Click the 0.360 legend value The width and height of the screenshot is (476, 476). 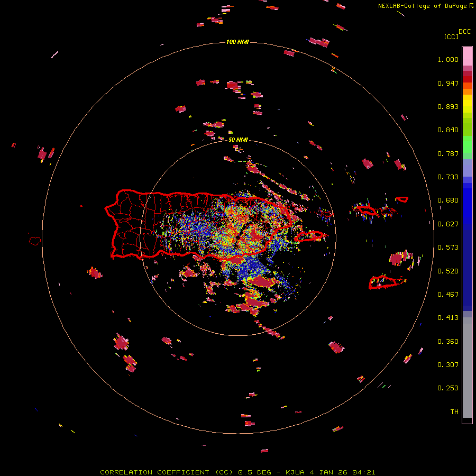pos(448,342)
